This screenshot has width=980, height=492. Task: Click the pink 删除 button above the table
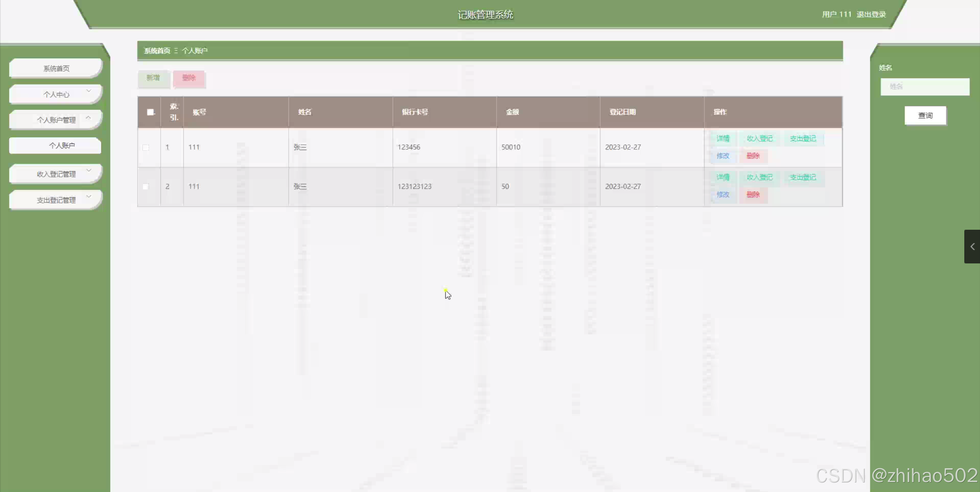point(189,78)
